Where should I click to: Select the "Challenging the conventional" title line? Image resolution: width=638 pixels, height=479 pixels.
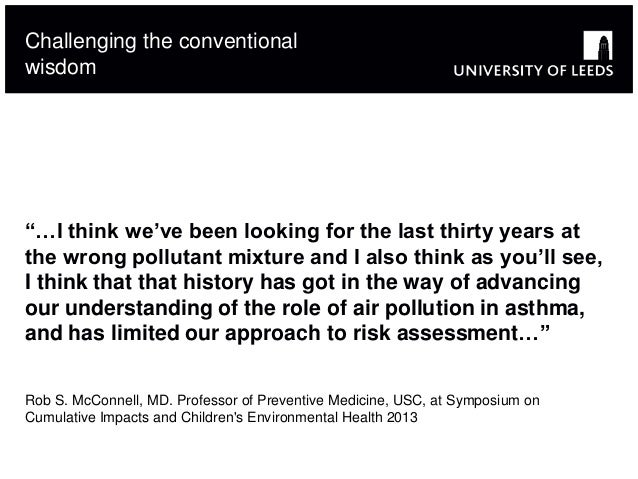[160, 43]
